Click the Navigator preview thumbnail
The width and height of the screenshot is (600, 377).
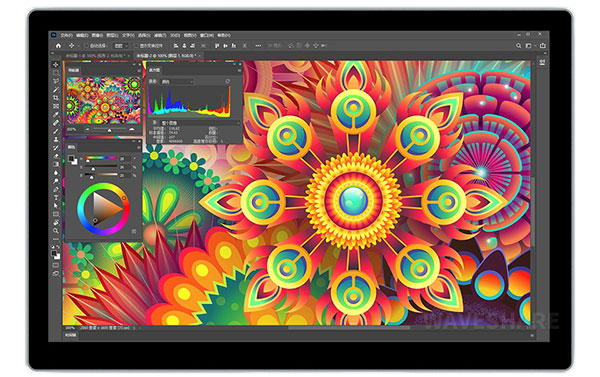point(104,100)
